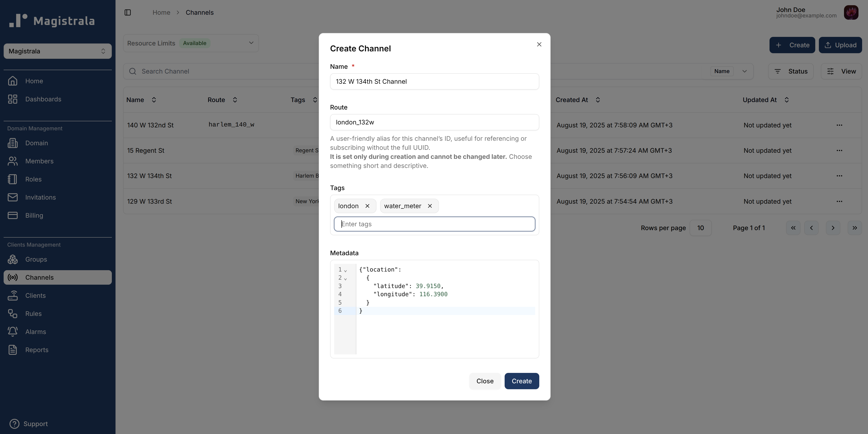
Task: Toggle the sidebar panel icon
Action: point(128,12)
